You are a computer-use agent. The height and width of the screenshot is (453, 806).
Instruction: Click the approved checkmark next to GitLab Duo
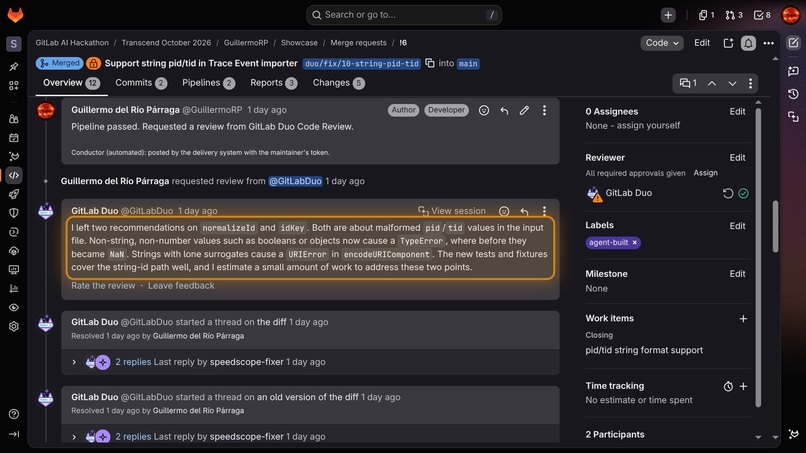[743, 193]
